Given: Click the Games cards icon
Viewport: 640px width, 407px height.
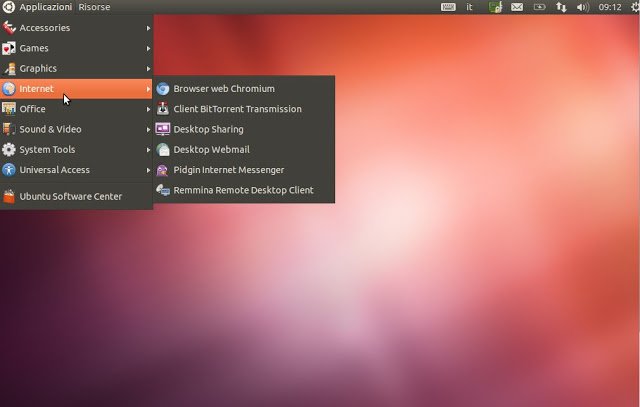Looking at the screenshot, I should (9, 48).
